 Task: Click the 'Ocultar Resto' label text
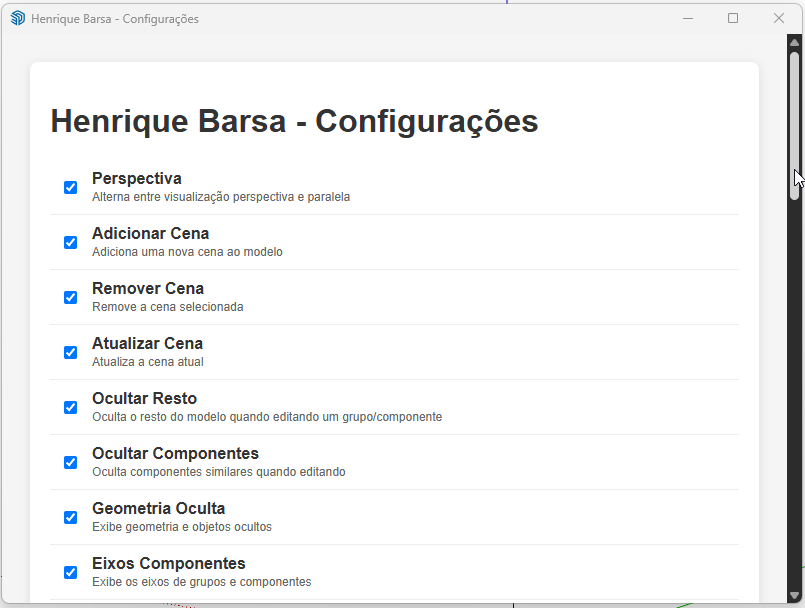coord(144,398)
